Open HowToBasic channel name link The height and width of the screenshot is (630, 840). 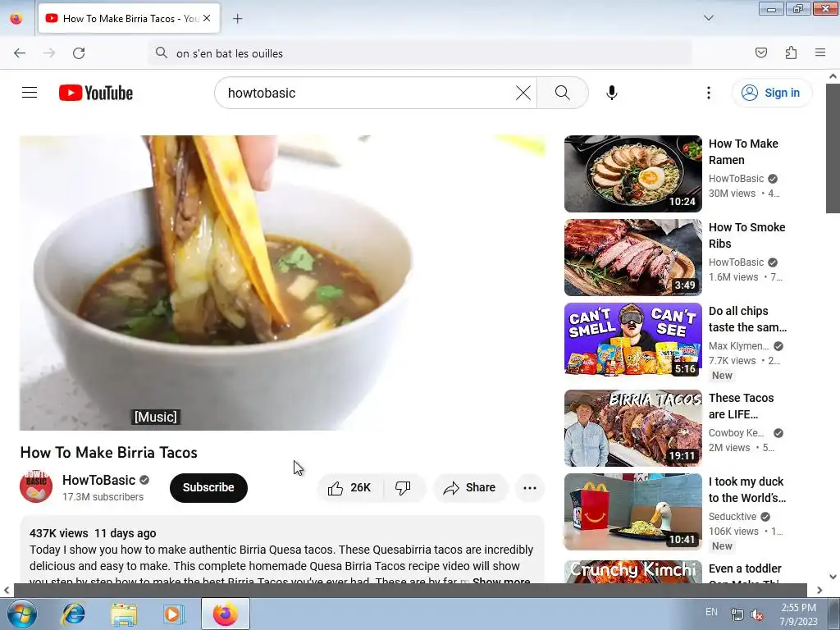tap(98, 480)
